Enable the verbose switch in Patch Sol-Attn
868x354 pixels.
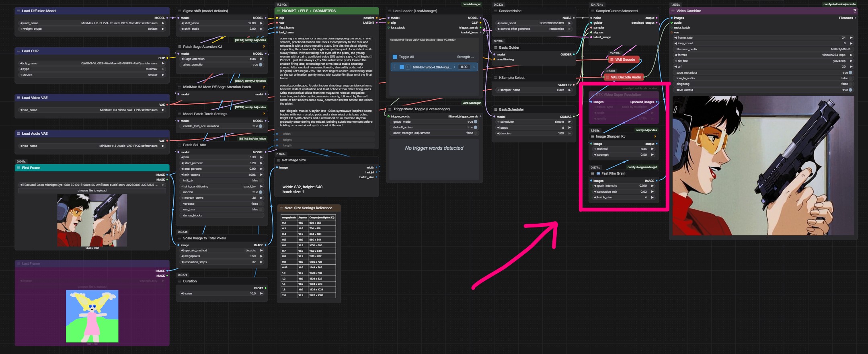[x=261, y=204]
